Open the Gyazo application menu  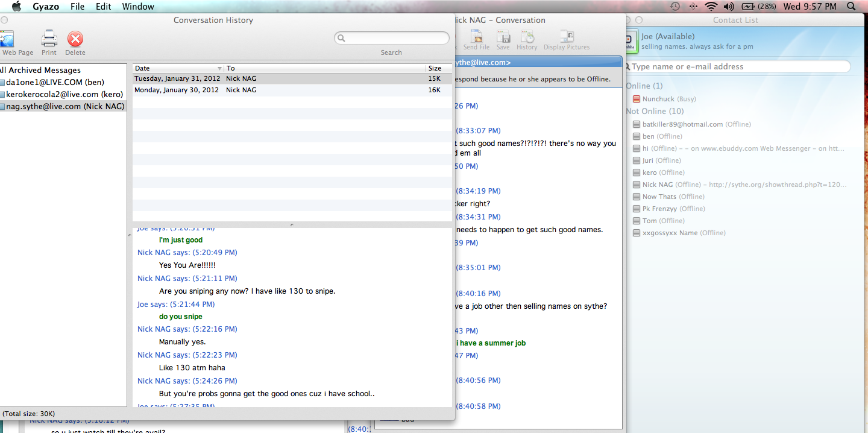point(45,7)
